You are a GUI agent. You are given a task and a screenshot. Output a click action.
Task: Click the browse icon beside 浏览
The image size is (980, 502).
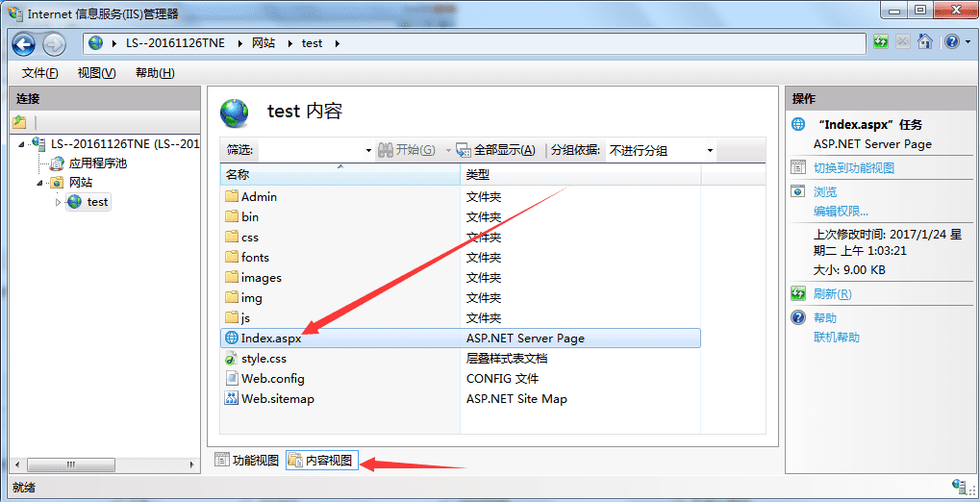pyautogui.click(x=798, y=191)
